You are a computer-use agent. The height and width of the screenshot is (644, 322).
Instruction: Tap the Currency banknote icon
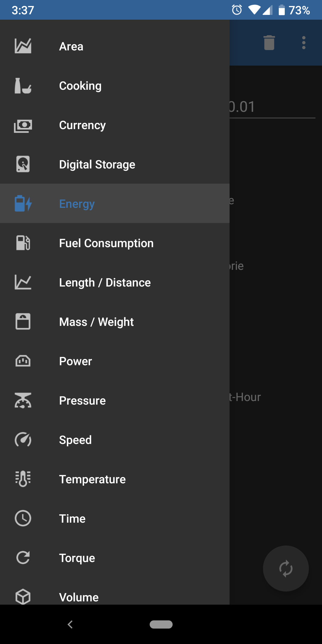point(23,125)
